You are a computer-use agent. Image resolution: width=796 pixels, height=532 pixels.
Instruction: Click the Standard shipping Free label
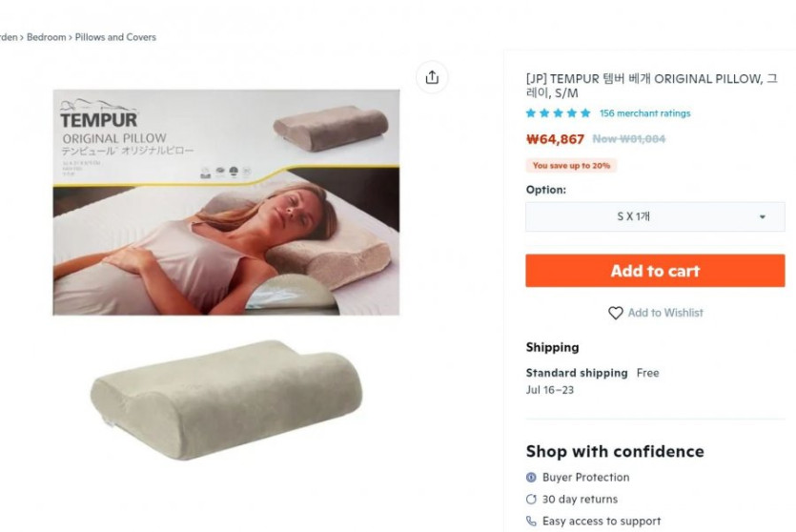tap(592, 373)
